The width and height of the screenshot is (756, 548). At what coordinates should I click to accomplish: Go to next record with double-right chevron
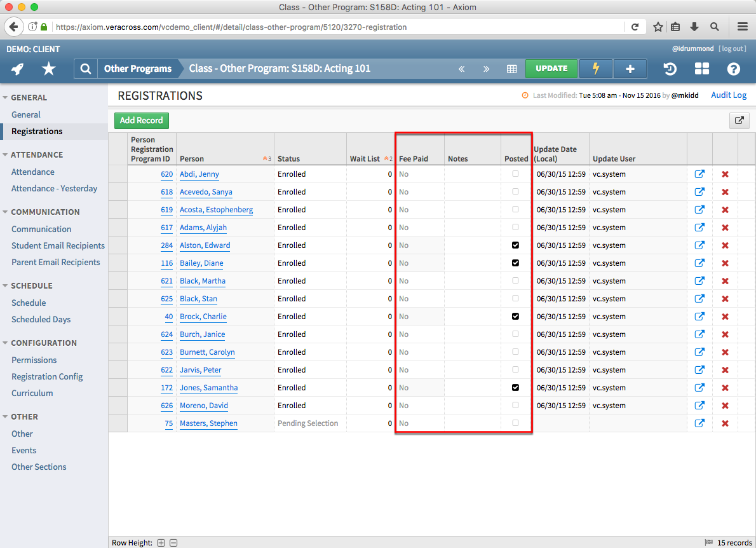486,69
